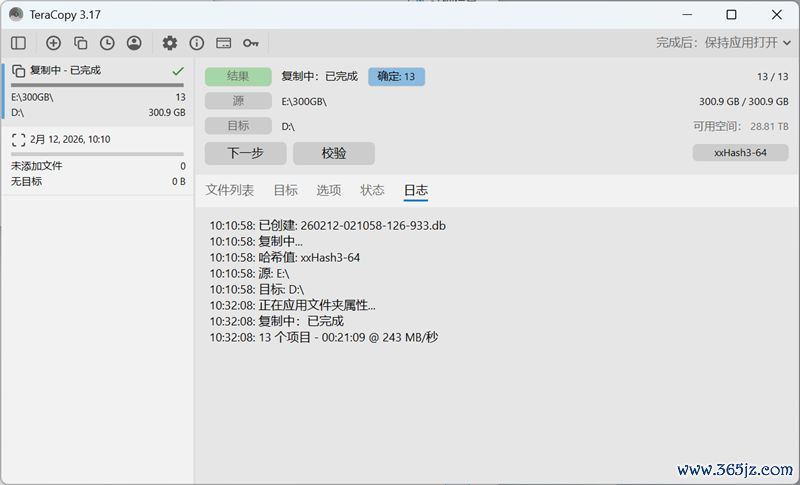Click the empty task progress bar
The width and height of the screenshot is (800, 485).
click(x=97, y=154)
